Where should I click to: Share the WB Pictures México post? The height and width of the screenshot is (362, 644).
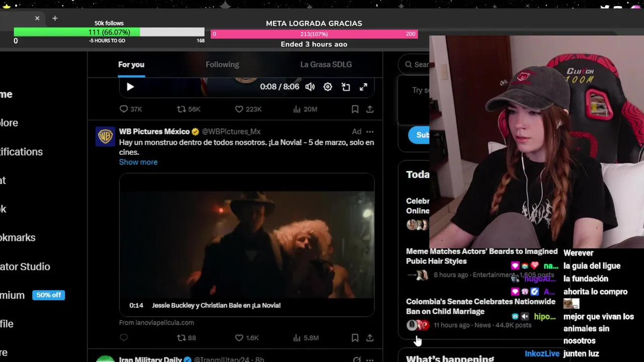370,338
